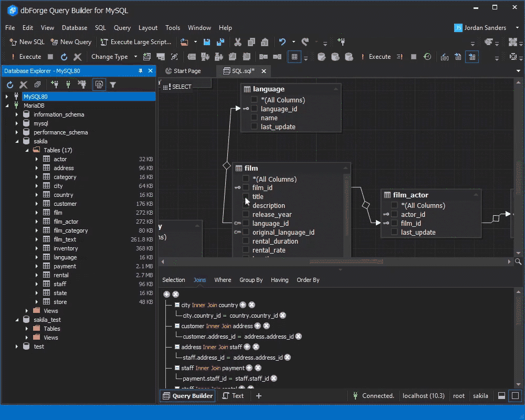Check *(All Columns) in language table
Viewport: 525px width, 420px height.
pos(254,100)
